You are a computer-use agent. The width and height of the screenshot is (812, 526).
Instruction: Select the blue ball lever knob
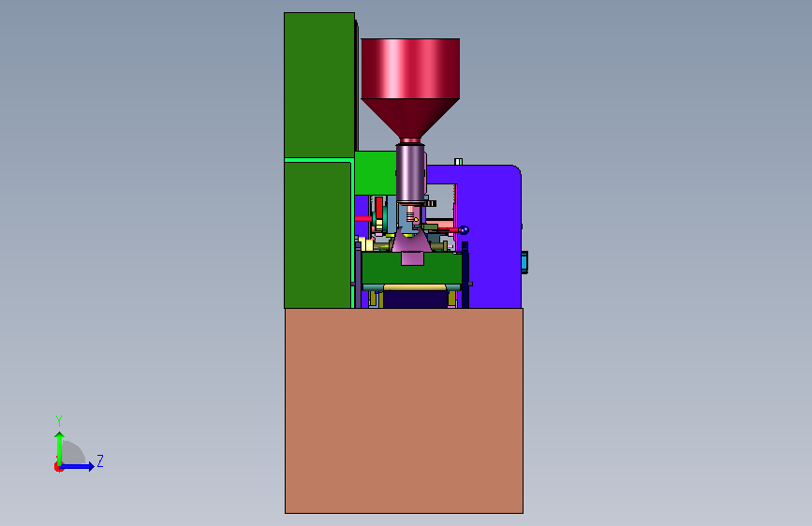pos(464,230)
